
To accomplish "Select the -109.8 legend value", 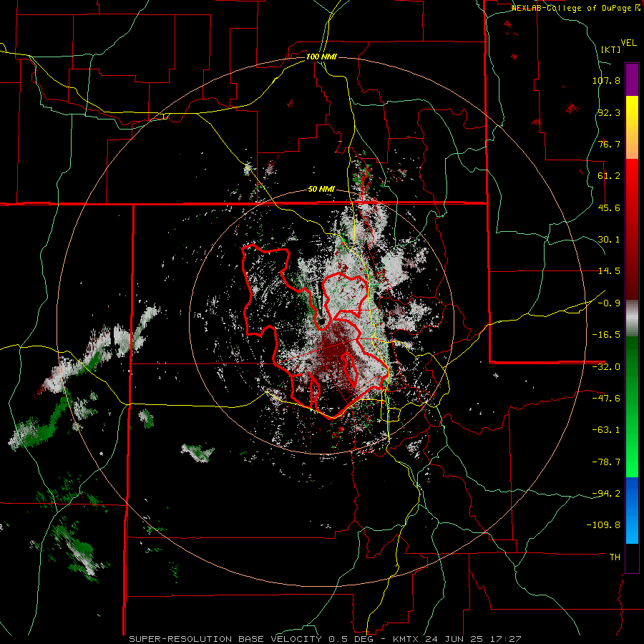I will tap(603, 525).
